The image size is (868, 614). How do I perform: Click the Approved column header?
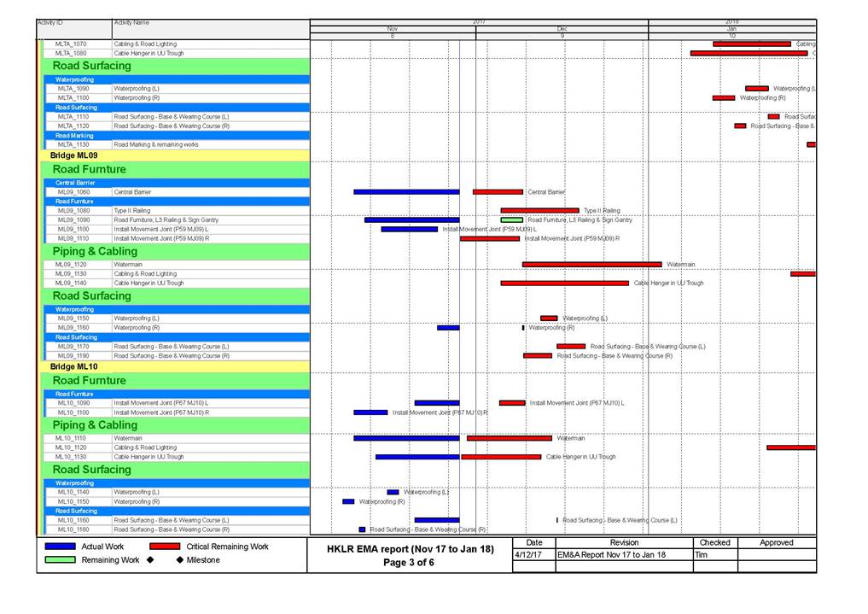[x=776, y=542]
